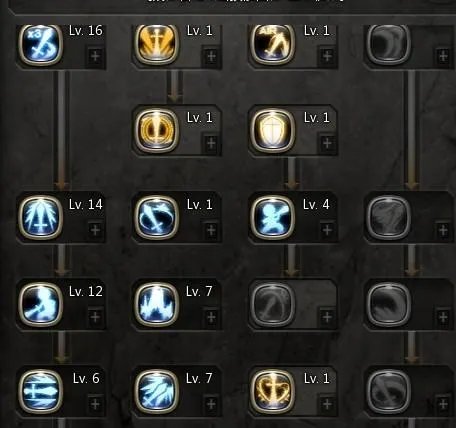Viewport: 456px width, 428px height.
Task: Select the x3 sword skill icon at Lv. 16
Action: pos(41,44)
